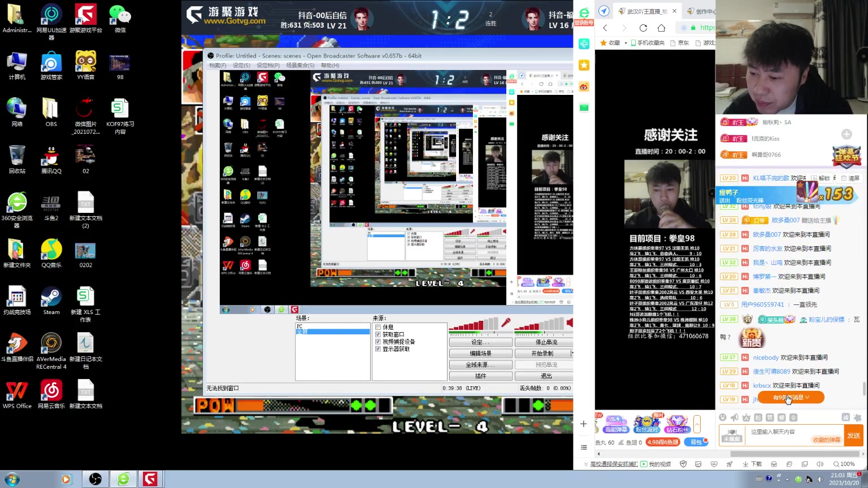Open the 腾讯QQ desktop icon
Screen dimensions: 868x488
click(51, 159)
